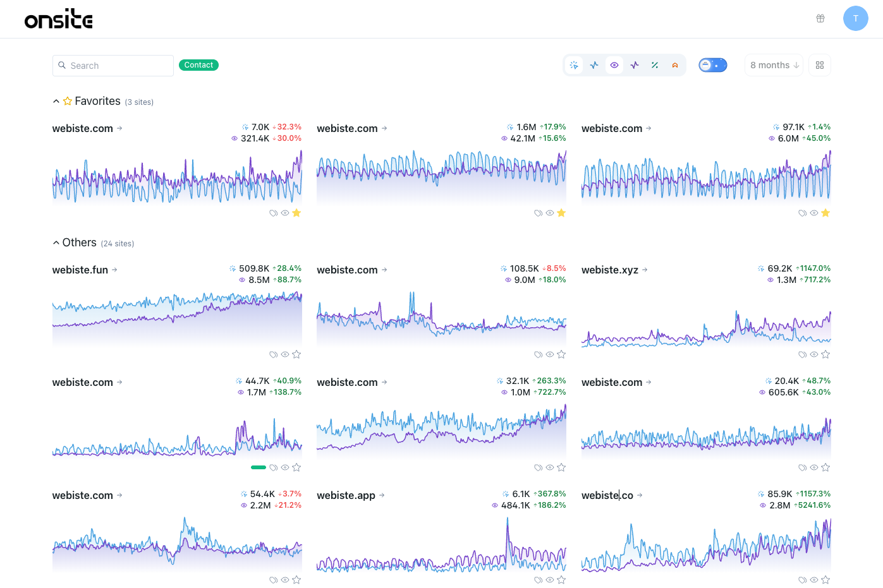
Task: Select the green percent metric icon
Action: click(655, 65)
